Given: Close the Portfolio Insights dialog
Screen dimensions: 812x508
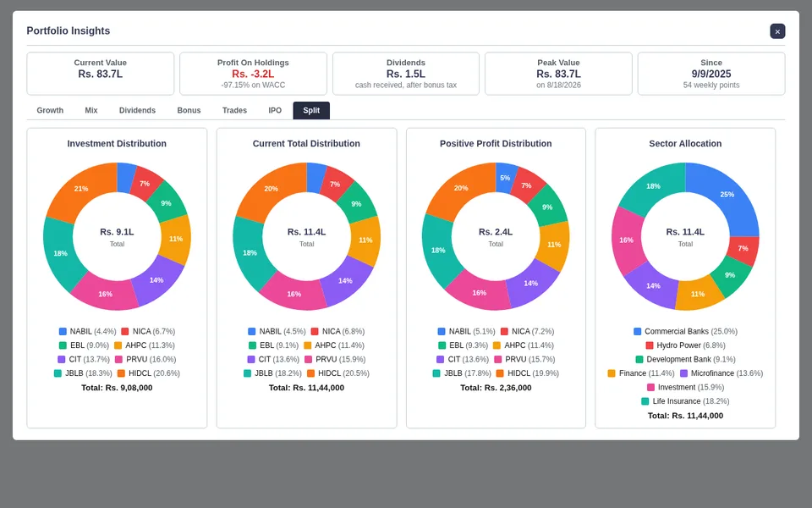Looking at the screenshot, I should coord(777,31).
